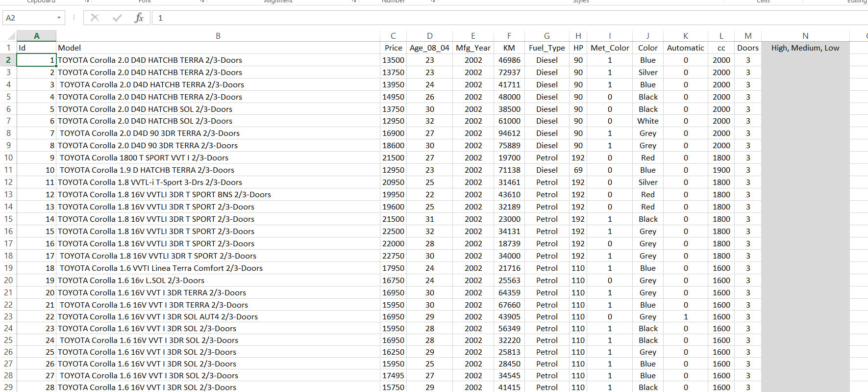Click model 'TOYOTA Corolla 1.6 16v L.SOL 2/3-Doors'
The width and height of the screenshot is (868, 392).
(x=218, y=280)
